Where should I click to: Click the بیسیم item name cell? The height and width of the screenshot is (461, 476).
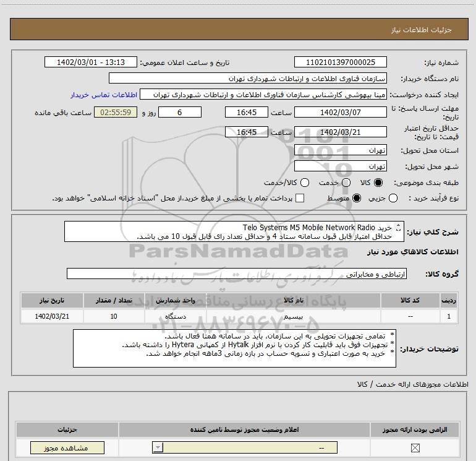point(293,316)
